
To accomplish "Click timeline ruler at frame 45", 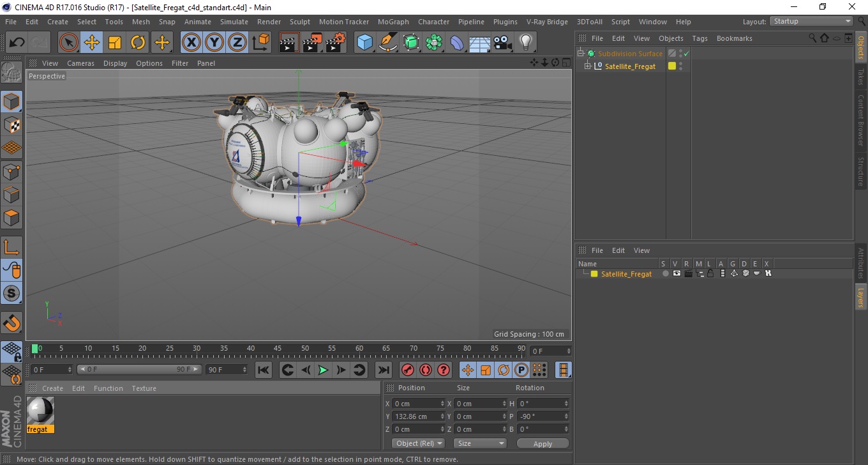I will (x=278, y=349).
